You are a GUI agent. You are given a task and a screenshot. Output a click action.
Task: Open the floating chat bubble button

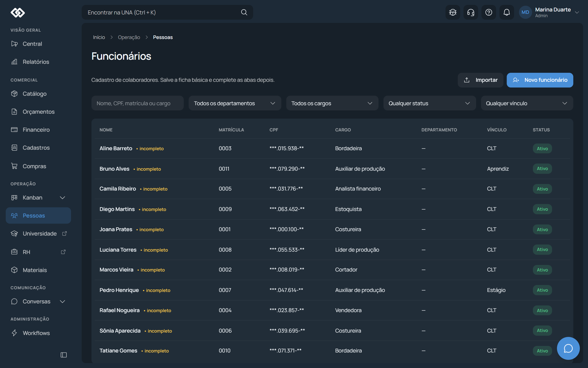coord(568,348)
